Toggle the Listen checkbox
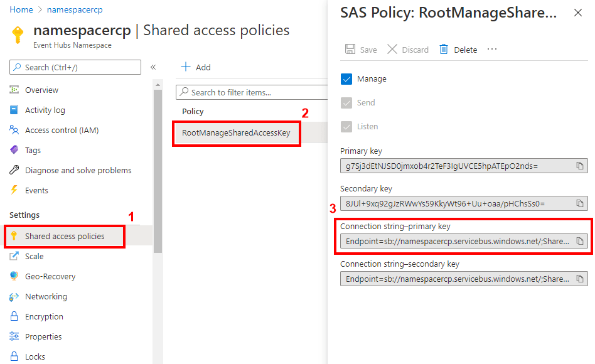Viewport: 595px width, 364px height. (346, 127)
